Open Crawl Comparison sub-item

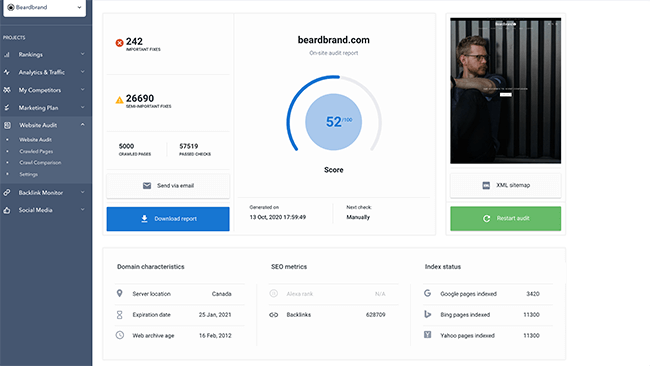(40, 162)
